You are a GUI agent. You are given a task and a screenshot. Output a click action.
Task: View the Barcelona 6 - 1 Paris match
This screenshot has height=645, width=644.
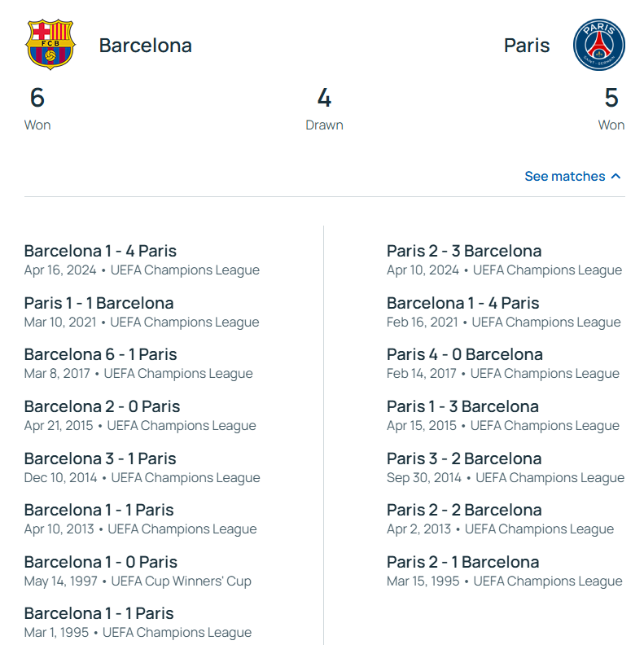[x=100, y=355]
